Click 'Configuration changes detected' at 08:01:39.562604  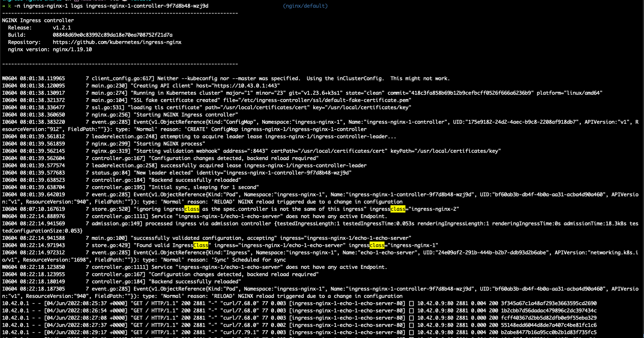(x=233, y=158)
